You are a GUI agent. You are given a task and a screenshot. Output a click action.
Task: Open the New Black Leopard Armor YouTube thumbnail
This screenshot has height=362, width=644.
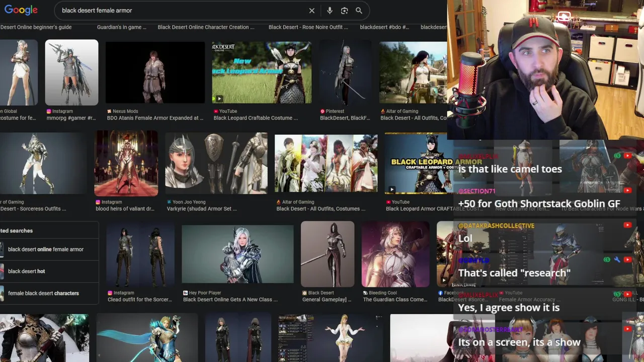click(262, 72)
